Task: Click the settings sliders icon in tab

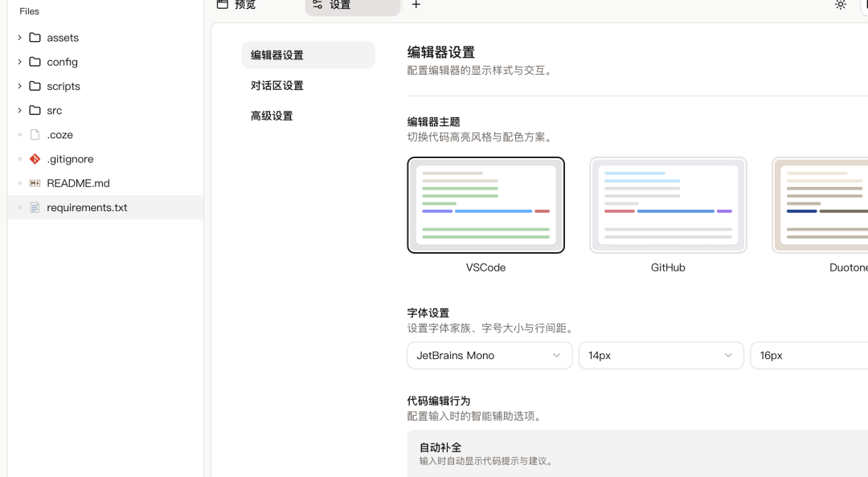Action: [x=317, y=5]
